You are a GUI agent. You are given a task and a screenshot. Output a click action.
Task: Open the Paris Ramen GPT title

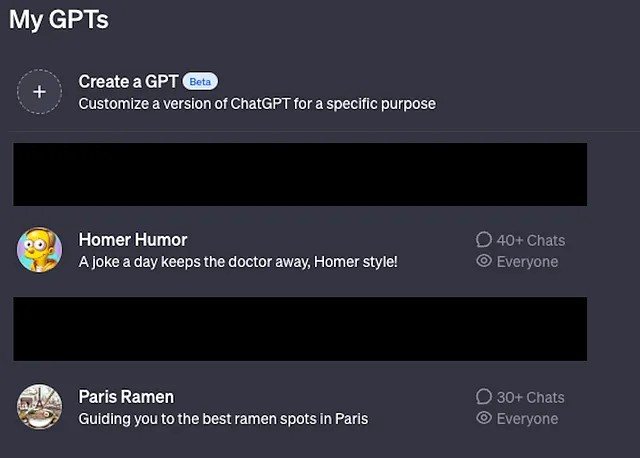click(126, 397)
